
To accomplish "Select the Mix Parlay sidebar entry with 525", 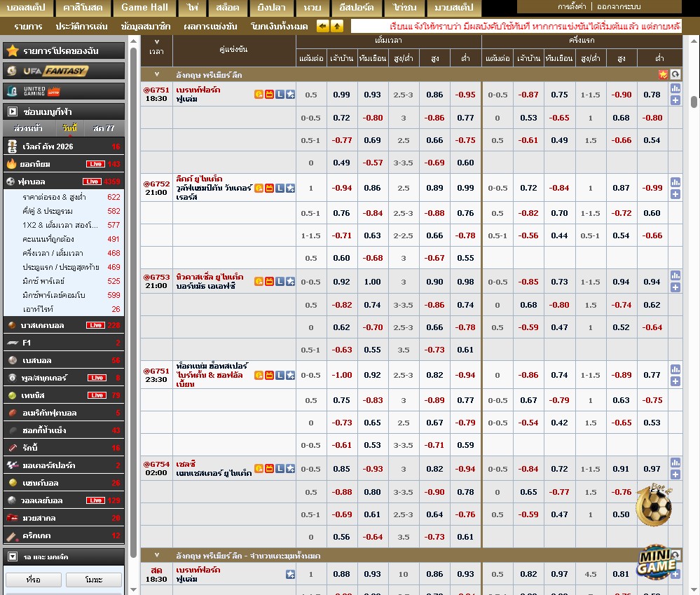I will point(64,281).
